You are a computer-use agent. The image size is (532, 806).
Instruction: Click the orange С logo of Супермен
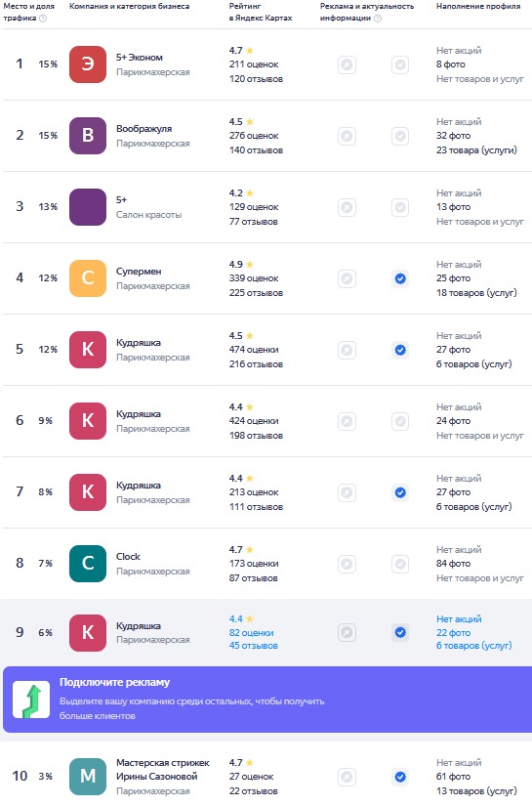[x=88, y=278]
